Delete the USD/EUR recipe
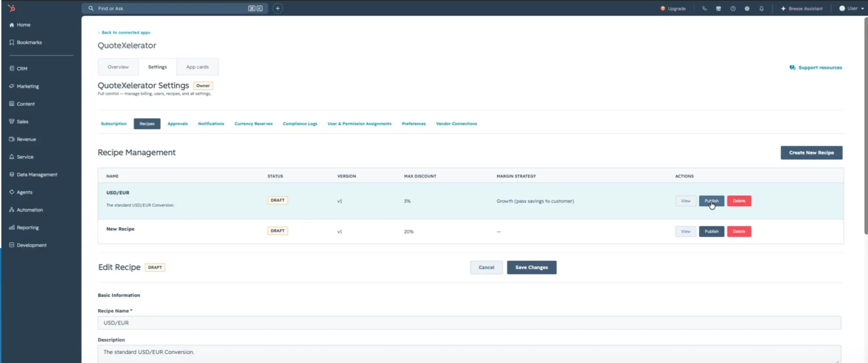Screen dimensions: 868x363 739,201
